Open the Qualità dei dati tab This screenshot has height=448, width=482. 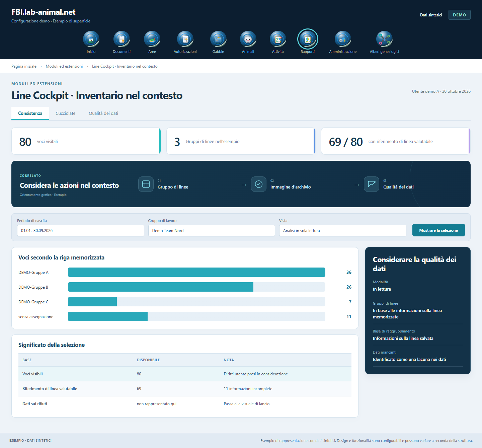(103, 113)
